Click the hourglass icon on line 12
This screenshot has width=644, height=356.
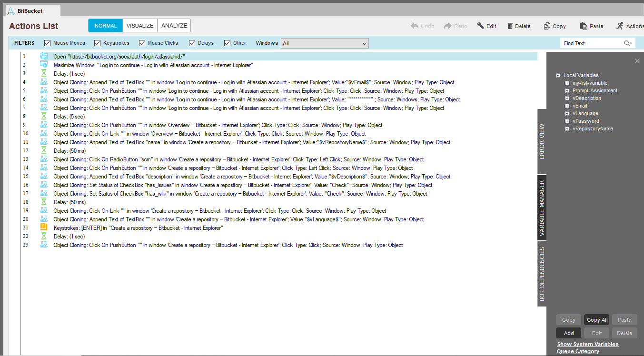[x=44, y=150]
